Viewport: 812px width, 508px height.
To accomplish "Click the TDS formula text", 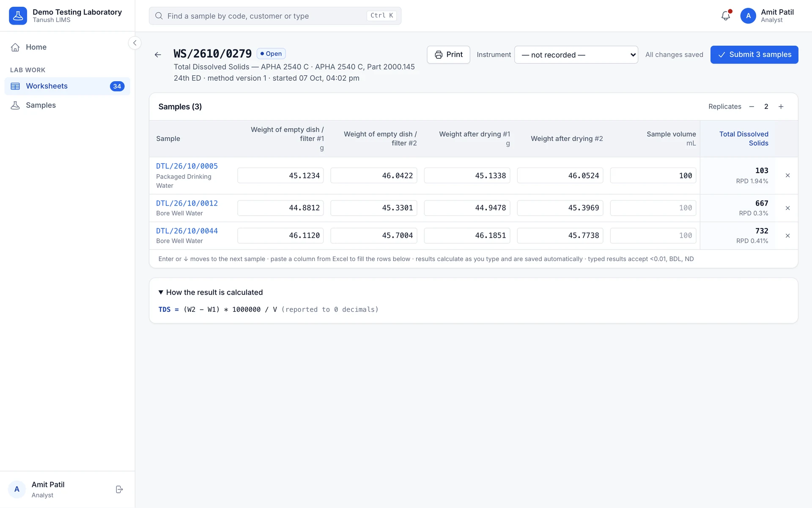I will 268,310.
